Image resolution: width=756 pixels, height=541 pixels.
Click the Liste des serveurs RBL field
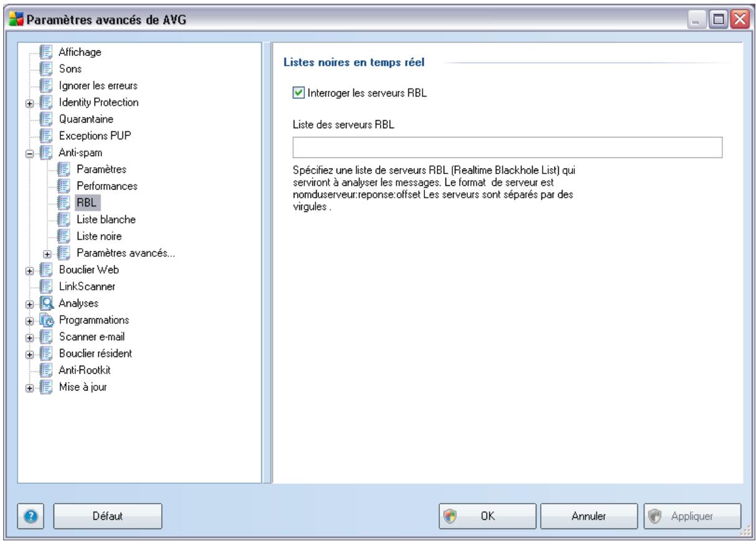pos(507,147)
